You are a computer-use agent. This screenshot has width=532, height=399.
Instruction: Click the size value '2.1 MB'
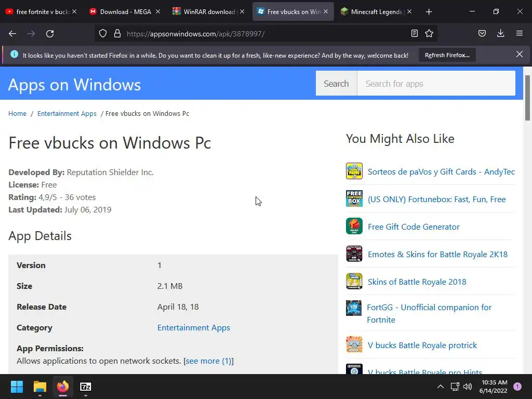click(x=170, y=286)
